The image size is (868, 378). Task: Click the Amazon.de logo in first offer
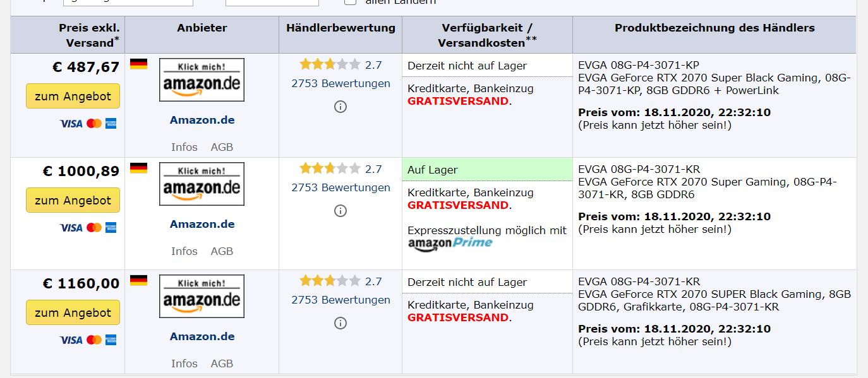click(202, 80)
